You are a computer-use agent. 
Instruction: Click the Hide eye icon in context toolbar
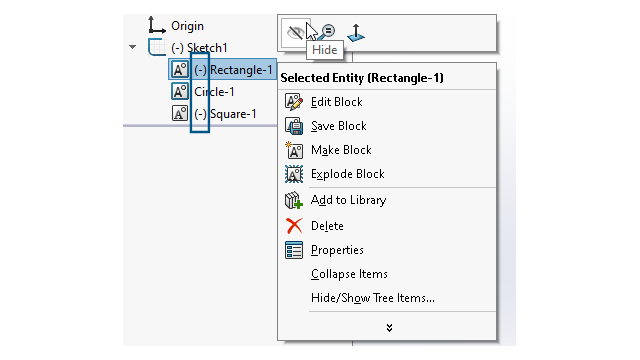pos(296,33)
